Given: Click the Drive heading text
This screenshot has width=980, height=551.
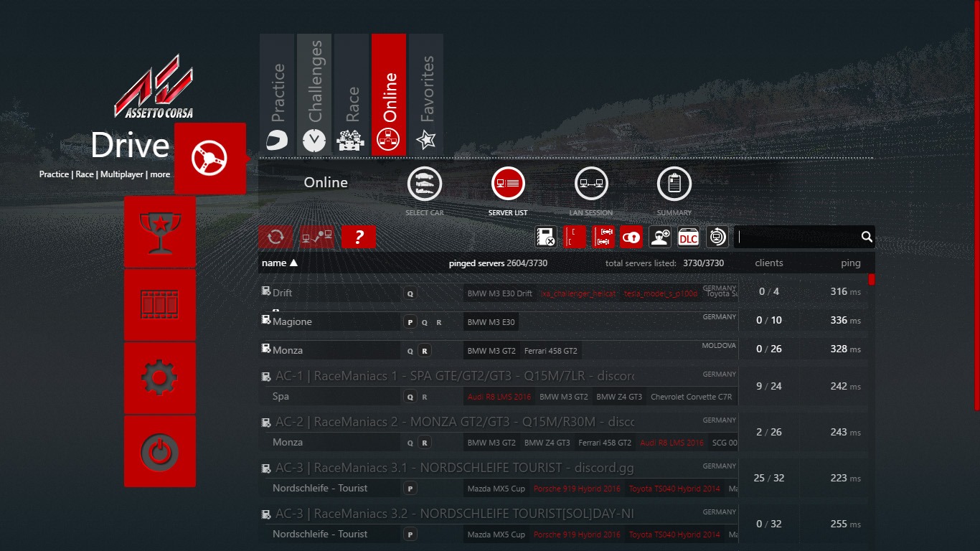Looking at the screenshot, I should click(x=130, y=146).
